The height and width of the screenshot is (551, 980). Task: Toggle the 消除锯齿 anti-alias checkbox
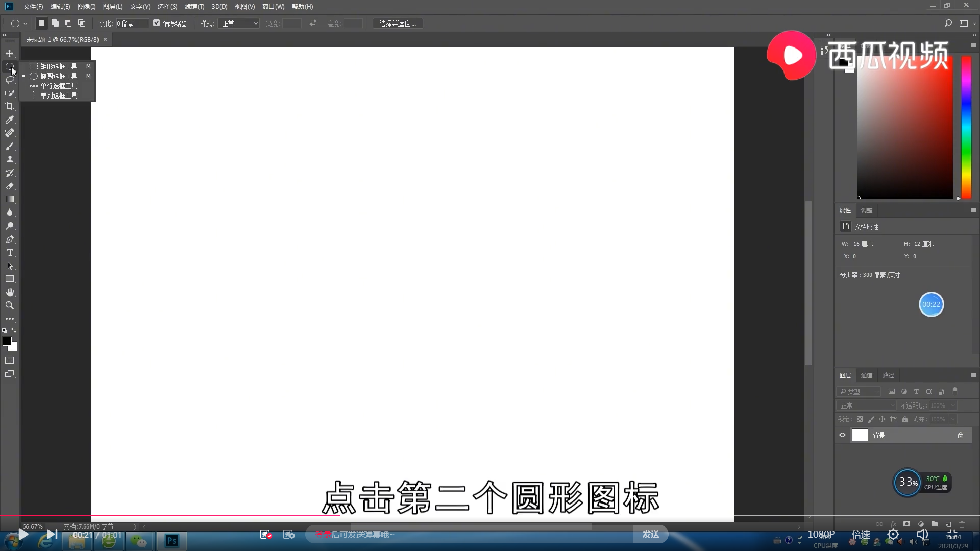click(x=156, y=23)
